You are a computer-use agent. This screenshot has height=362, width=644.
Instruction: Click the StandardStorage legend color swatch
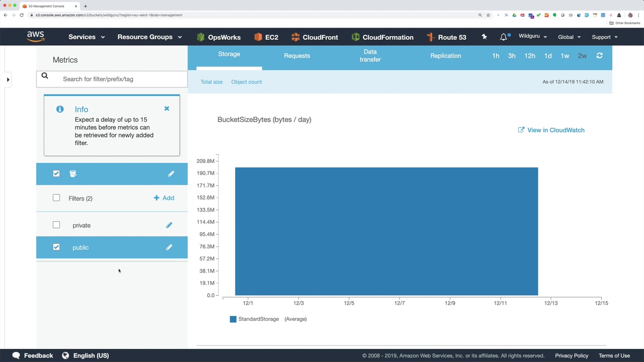pyautogui.click(x=233, y=319)
